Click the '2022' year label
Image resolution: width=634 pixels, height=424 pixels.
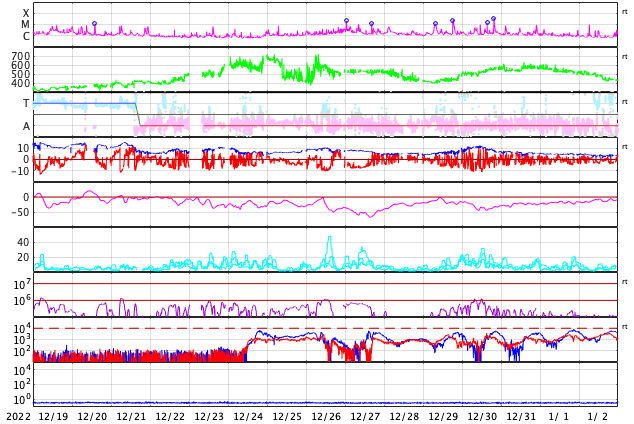(x=19, y=417)
